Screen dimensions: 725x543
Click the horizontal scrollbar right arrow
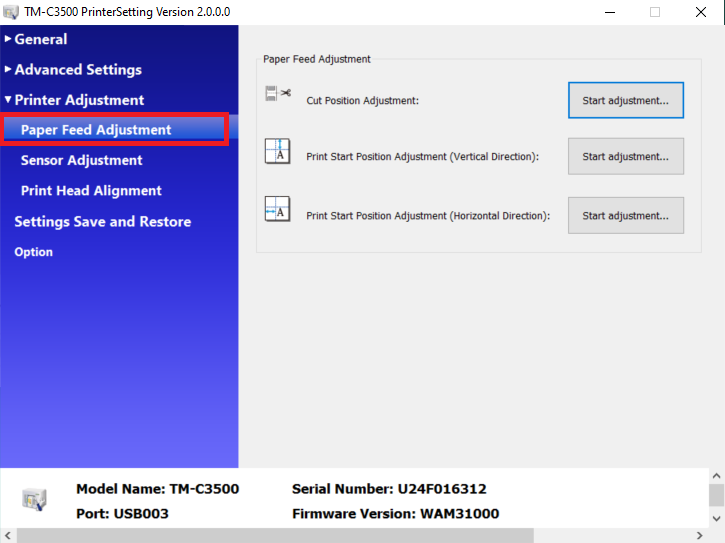coord(699,535)
